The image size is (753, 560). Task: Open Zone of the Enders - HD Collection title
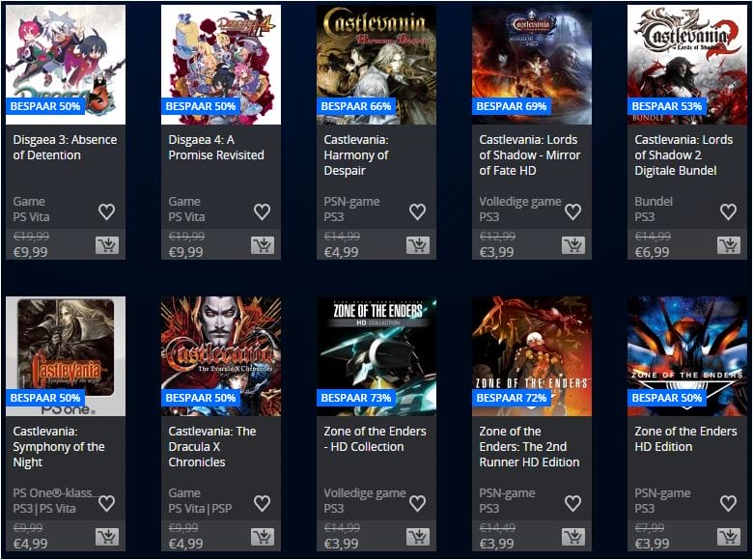click(x=376, y=439)
